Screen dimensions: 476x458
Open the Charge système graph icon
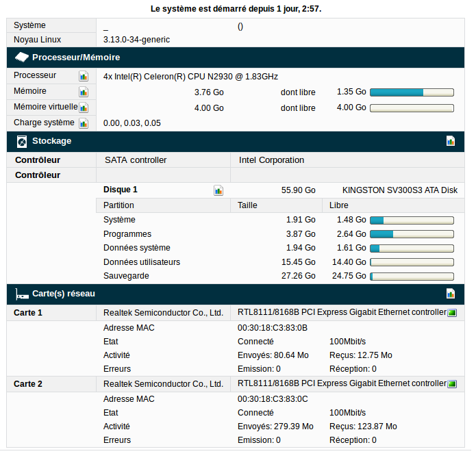pyautogui.click(x=84, y=124)
